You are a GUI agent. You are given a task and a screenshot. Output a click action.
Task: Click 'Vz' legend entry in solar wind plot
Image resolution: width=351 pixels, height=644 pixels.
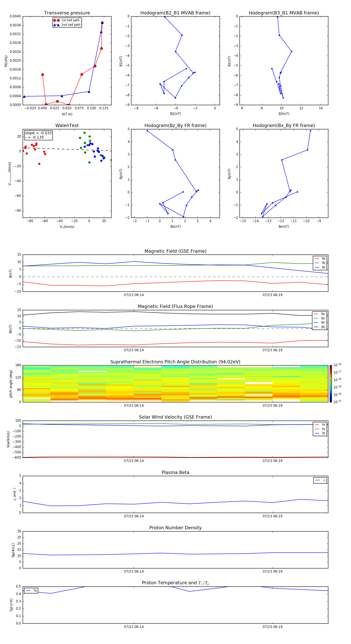click(x=320, y=433)
